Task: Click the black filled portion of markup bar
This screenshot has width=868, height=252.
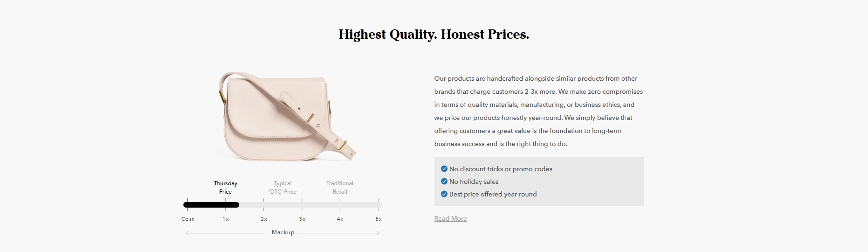Action: point(211,204)
